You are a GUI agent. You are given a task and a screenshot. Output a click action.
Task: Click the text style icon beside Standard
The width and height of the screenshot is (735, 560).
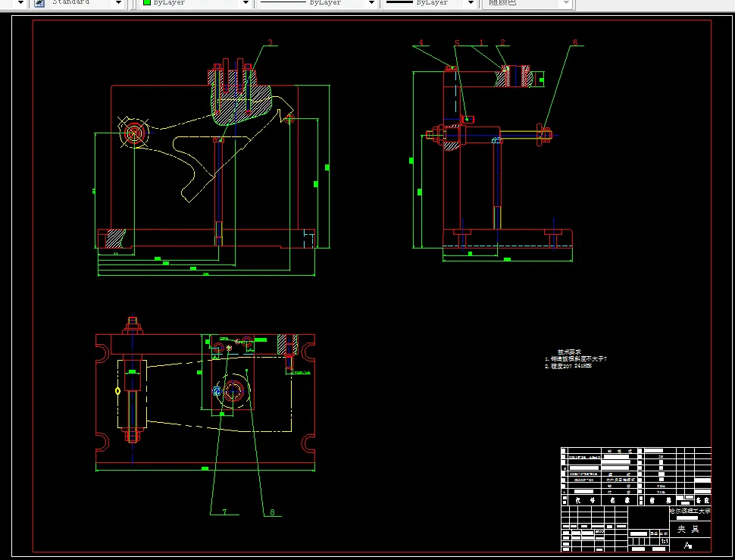tap(39, 3)
